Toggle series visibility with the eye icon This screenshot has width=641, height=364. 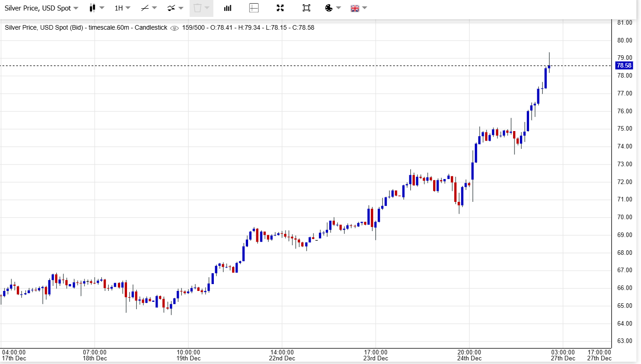coord(174,28)
